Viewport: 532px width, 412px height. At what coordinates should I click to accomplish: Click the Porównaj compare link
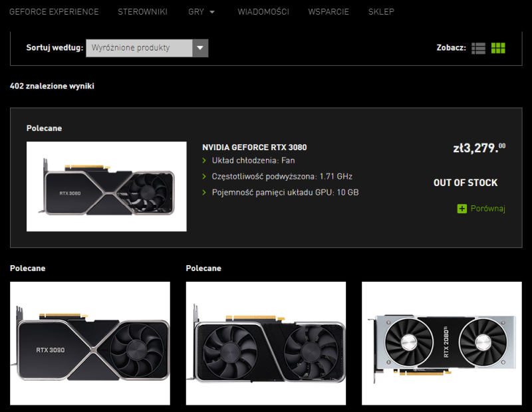[487, 209]
